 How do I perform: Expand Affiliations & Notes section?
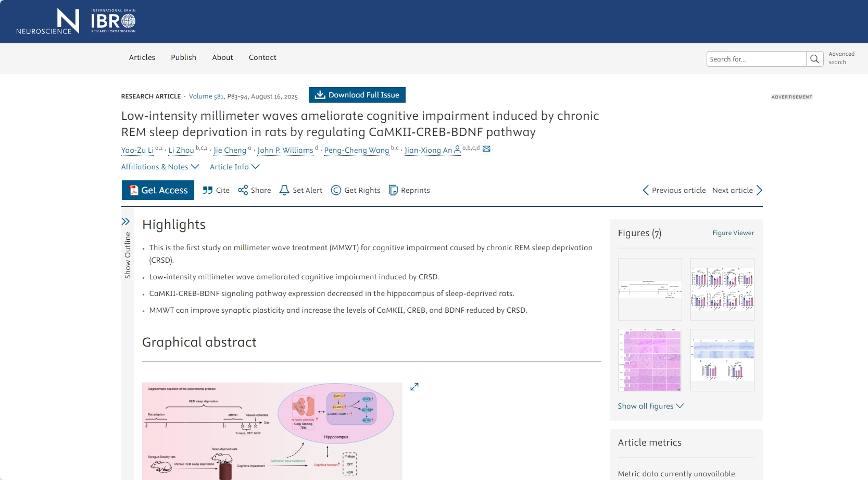160,167
